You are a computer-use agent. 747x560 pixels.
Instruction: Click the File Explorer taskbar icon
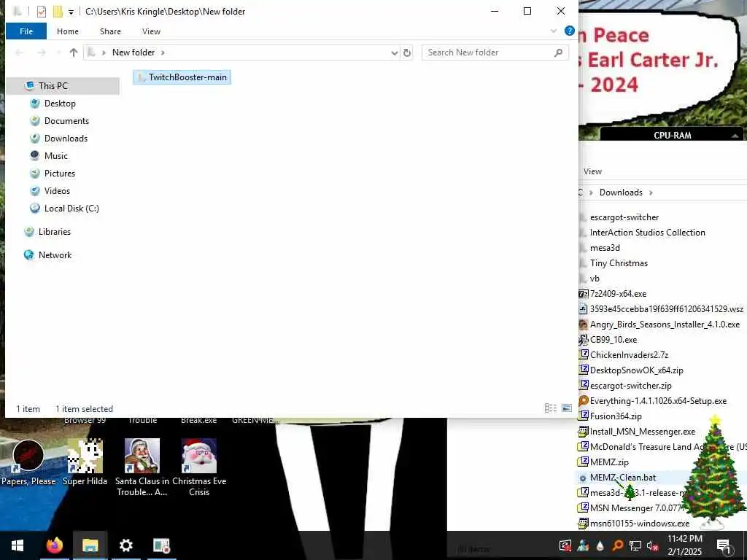[90, 545]
